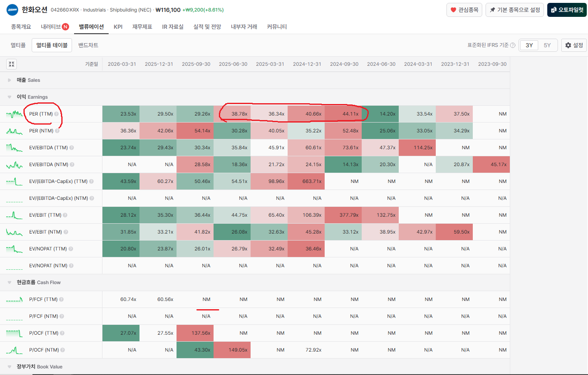This screenshot has height=375, width=588.
Task: Collapse the 현금흐름 Cash Flow section
Action: (x=9, y=282)
